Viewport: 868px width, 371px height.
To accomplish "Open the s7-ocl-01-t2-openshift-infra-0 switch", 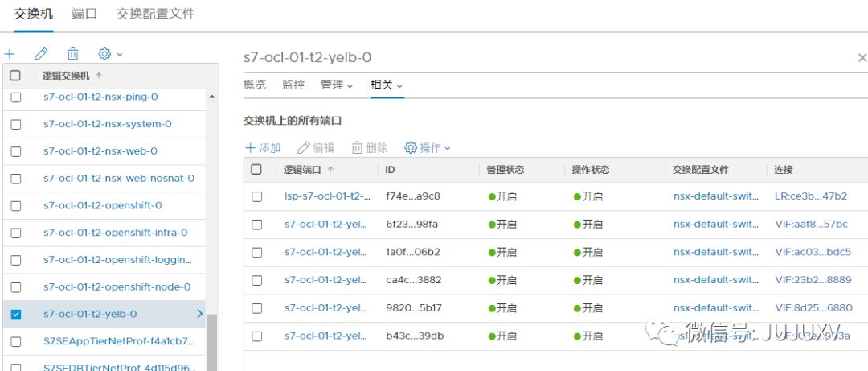I will [116, 233].
